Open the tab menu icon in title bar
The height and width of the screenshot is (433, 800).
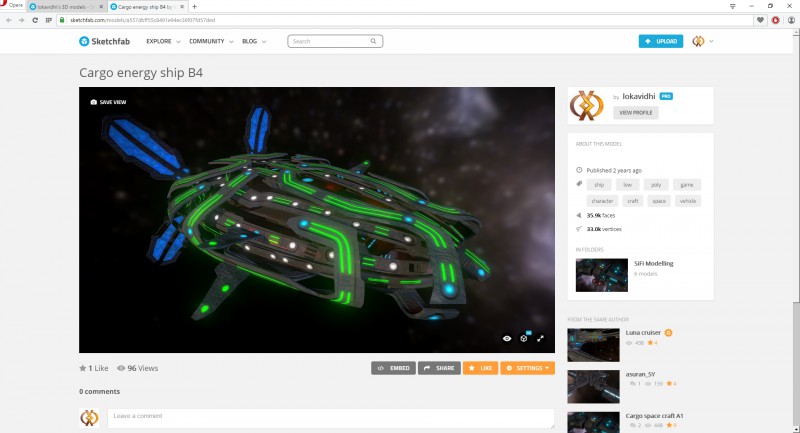pyautogui.click(x=733, y=6)
